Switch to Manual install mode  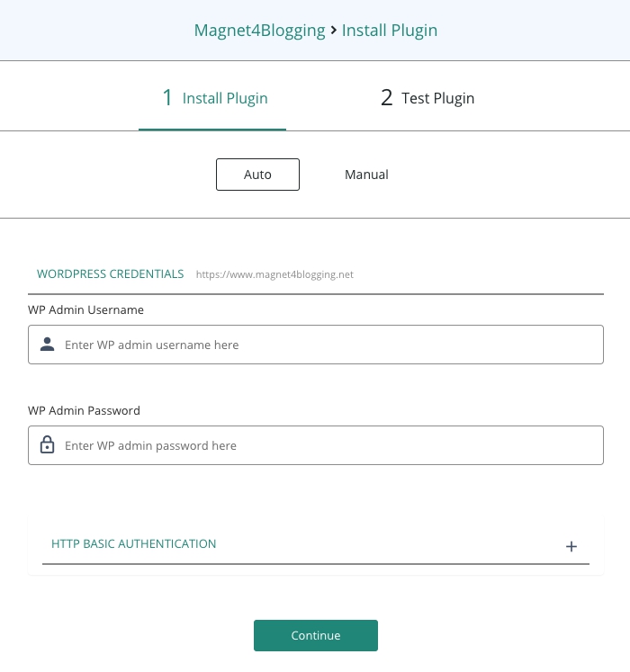(x=366, y=175)
